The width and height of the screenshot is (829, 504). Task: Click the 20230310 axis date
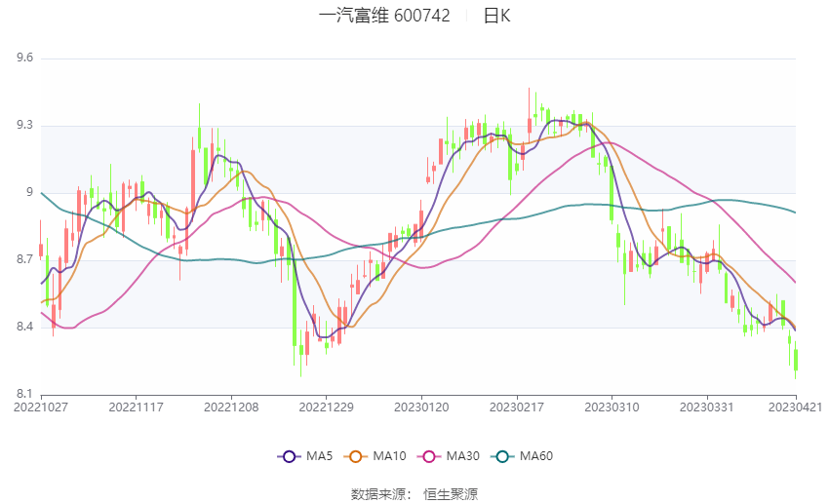(x=612, y=407)
